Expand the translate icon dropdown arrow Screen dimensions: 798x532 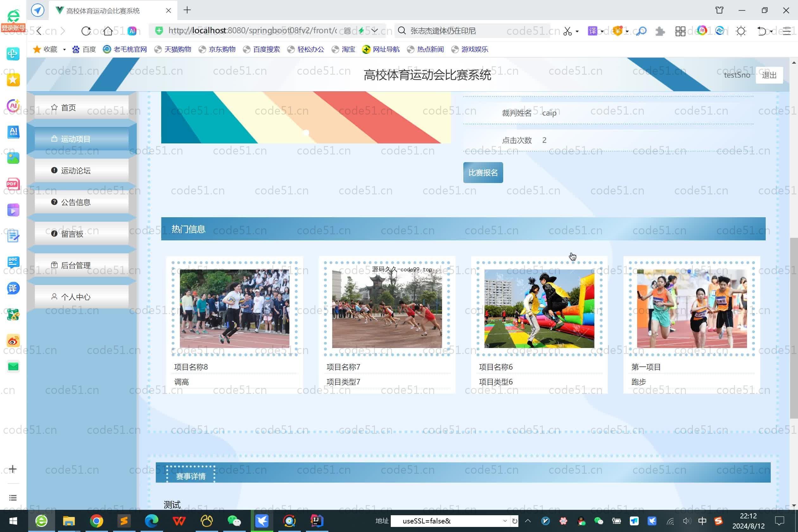coord(602,32)
